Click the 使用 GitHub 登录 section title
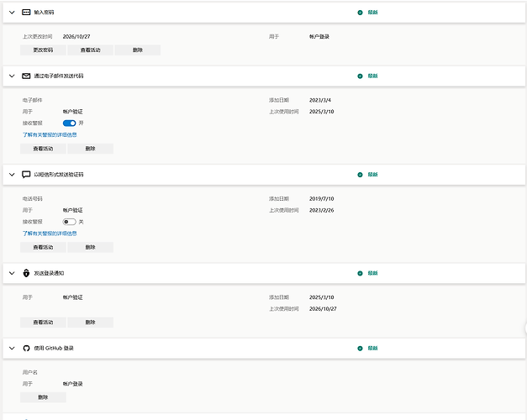Screen dimensions: 527x420 coord(54,349)
